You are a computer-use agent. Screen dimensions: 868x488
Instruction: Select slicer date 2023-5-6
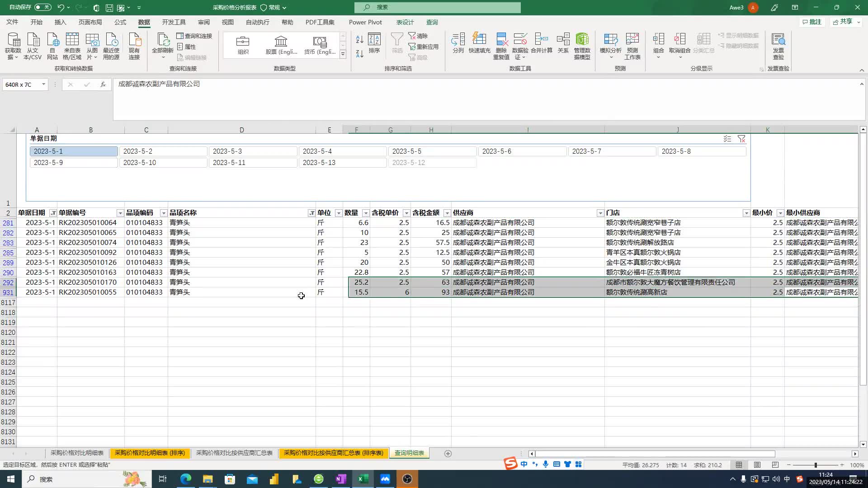click(522, 151)
